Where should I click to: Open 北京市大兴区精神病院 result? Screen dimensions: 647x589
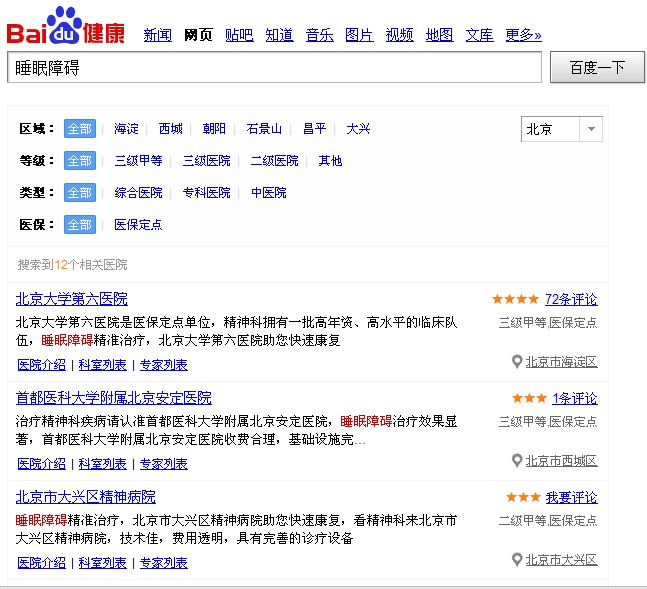(85, 497)
